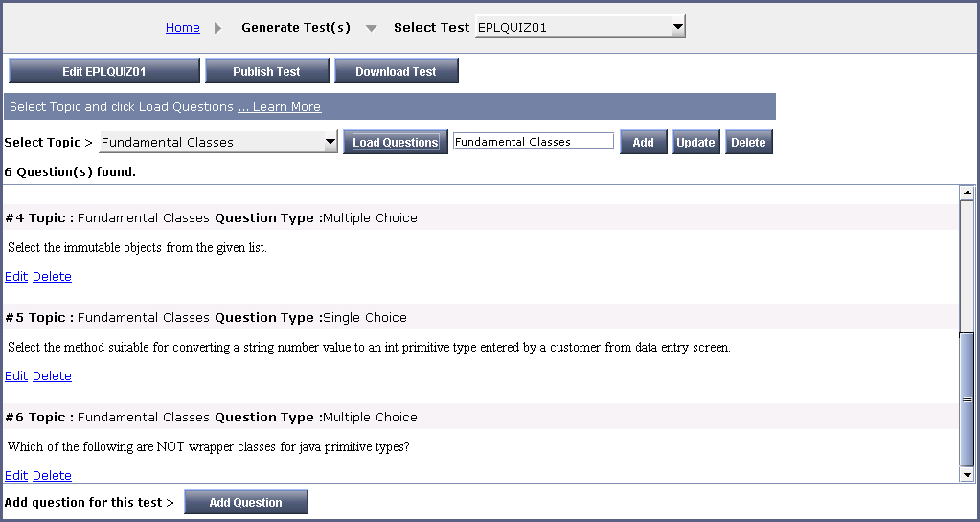This screenshot has height=522, width=980.
Task: Click the Edit EPLQUIZ01 button
Action: point(104,71)
